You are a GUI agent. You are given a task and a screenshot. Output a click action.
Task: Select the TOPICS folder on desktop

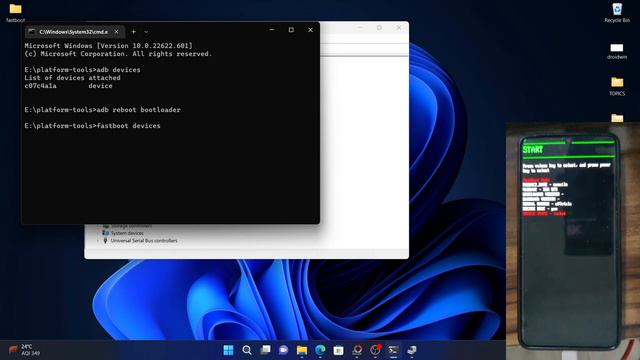pos(617,86)
